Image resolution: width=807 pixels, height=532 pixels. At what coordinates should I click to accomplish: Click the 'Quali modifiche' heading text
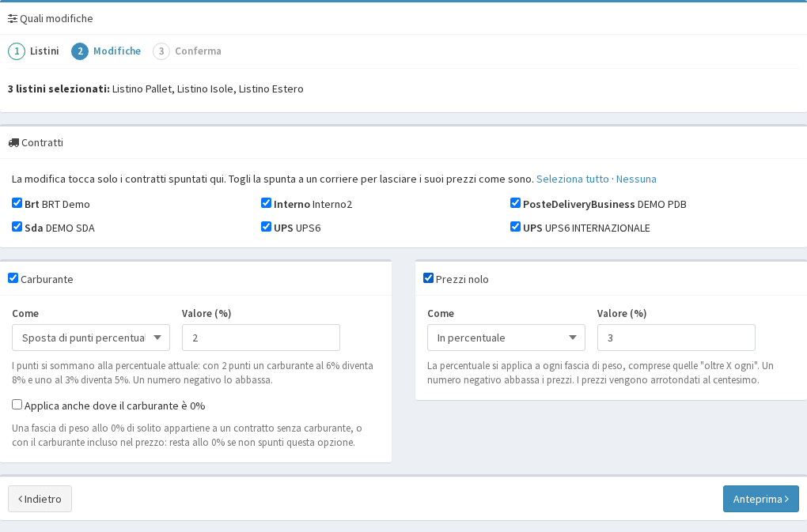(57, 19)
